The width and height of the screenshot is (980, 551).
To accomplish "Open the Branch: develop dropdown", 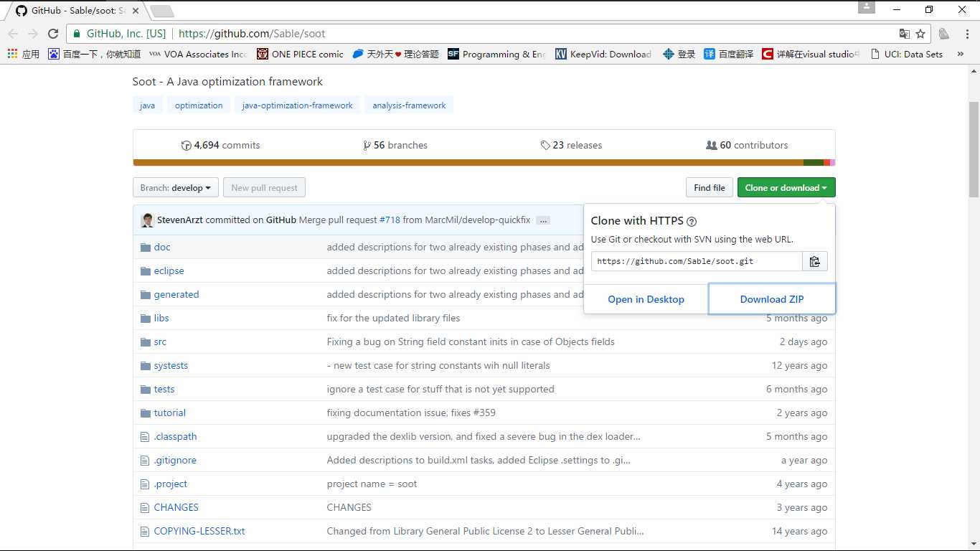I will click(176, 188).
